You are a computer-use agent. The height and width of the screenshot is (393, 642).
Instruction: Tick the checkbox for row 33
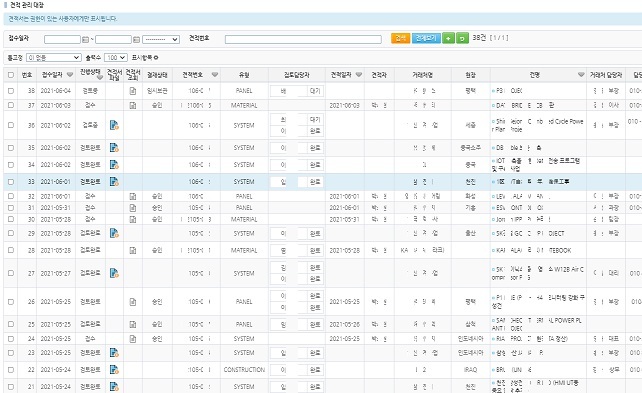(11, 181)
